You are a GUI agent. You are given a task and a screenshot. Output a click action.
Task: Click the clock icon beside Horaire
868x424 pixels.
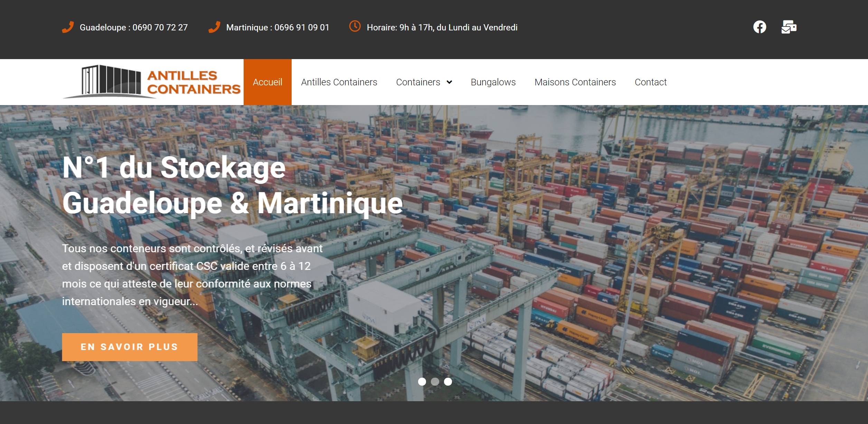point(355,26)
